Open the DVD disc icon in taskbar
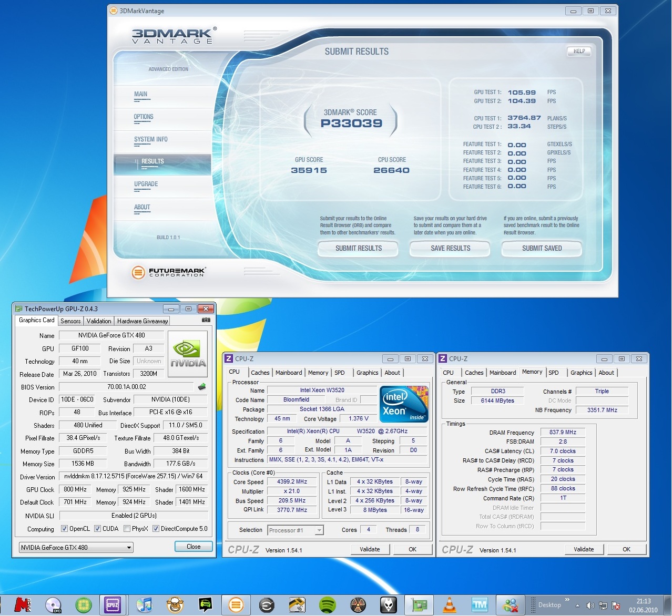This screenshot has height=616, width=672. click(53, 605)
